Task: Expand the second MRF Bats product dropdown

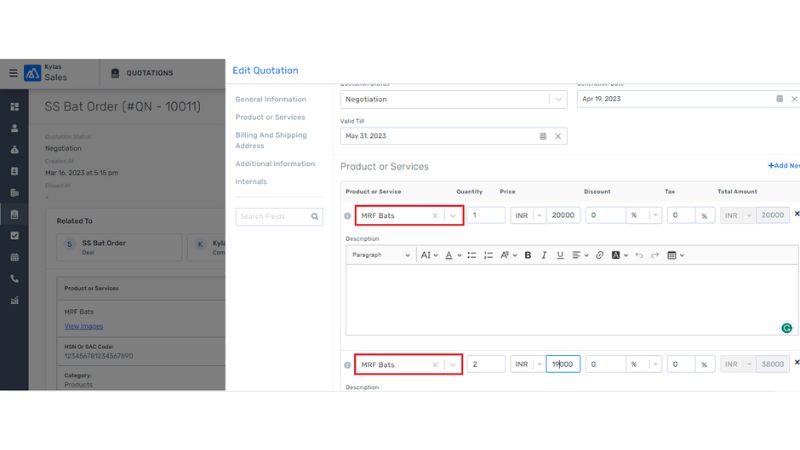Action: (x=453, y=365)
